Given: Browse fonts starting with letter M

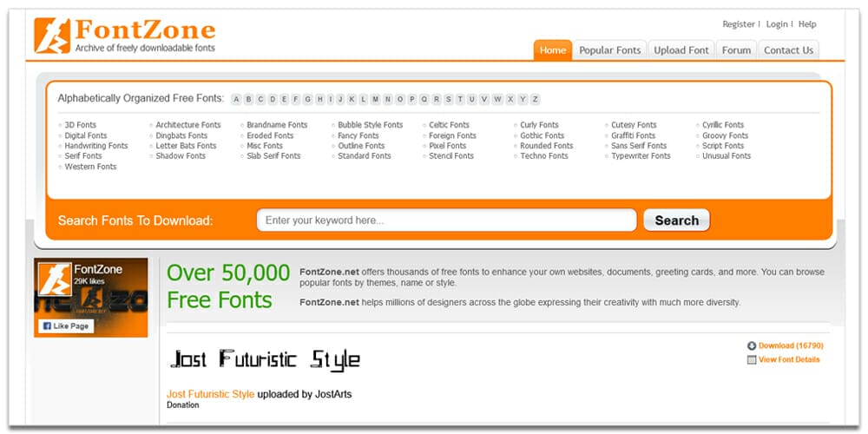Looking at the screenshot, I should click(375, 100).
